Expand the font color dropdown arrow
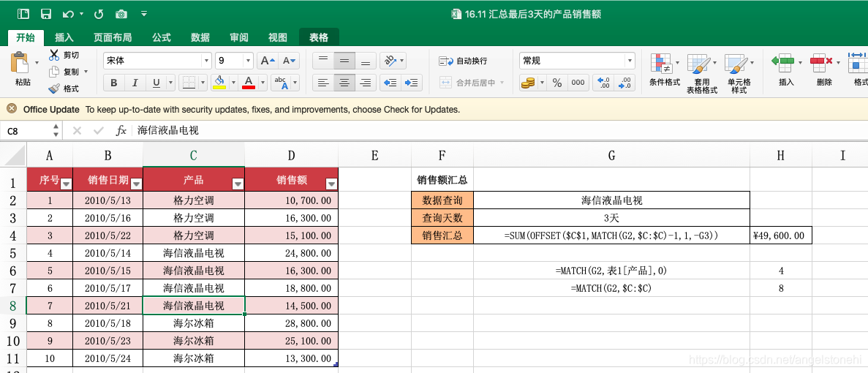This screenshot has height=373, width=868. coord(263,83)
